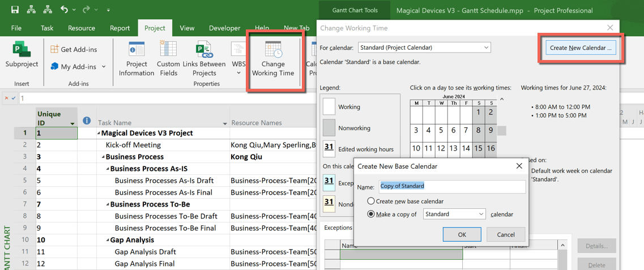Click the Save icon in Quick Access toolbar

click(x=15, y=9)
